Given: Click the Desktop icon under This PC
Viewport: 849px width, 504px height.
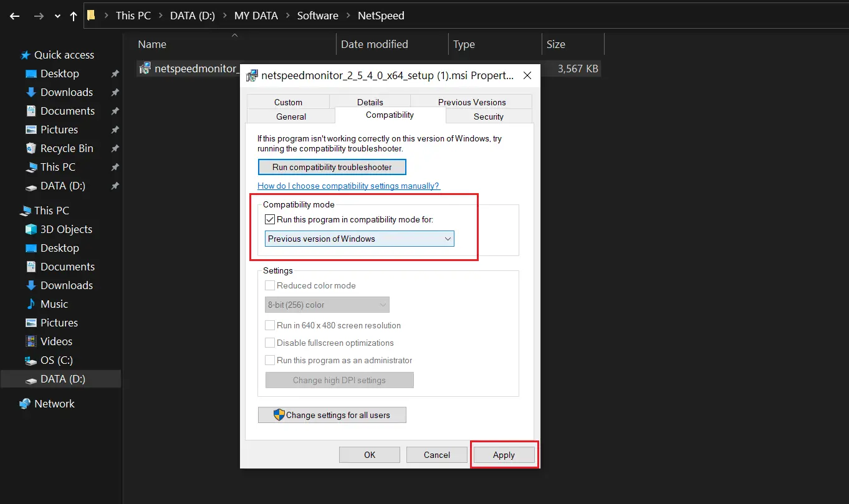Looking at the screenshot, I should coord(31,248).
